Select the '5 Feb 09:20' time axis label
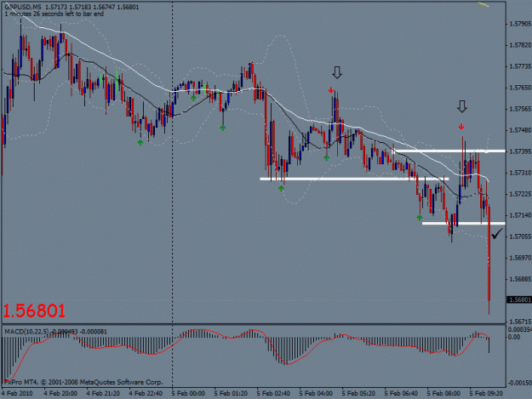Viewport: 532px width, 399px height. click(486, 394)
